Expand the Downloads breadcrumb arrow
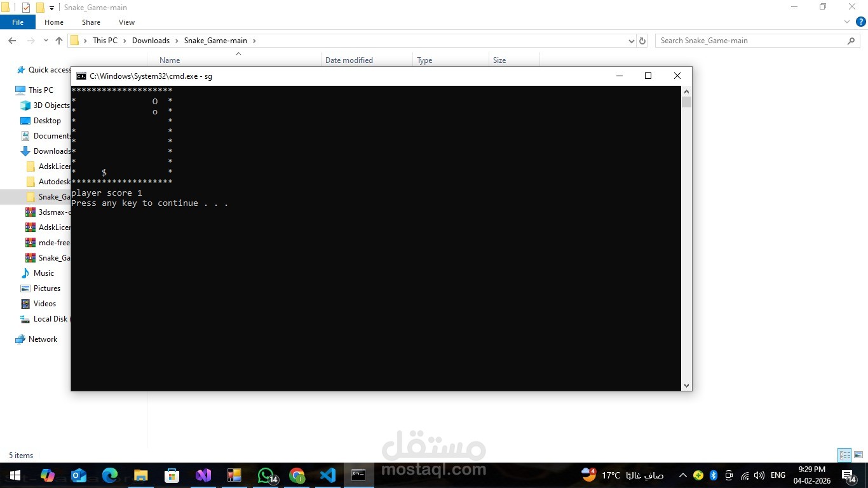868x488 pixels. (x=175, y=40)
